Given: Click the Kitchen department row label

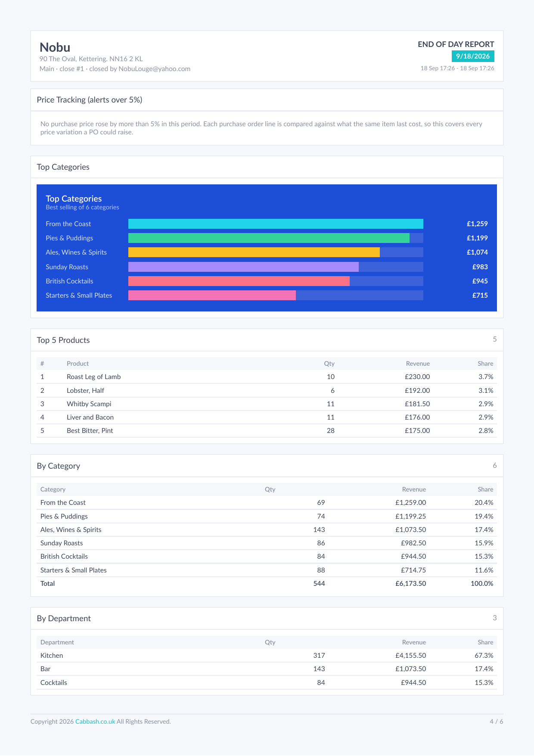Looking at the screenshot, I should 52,656.
